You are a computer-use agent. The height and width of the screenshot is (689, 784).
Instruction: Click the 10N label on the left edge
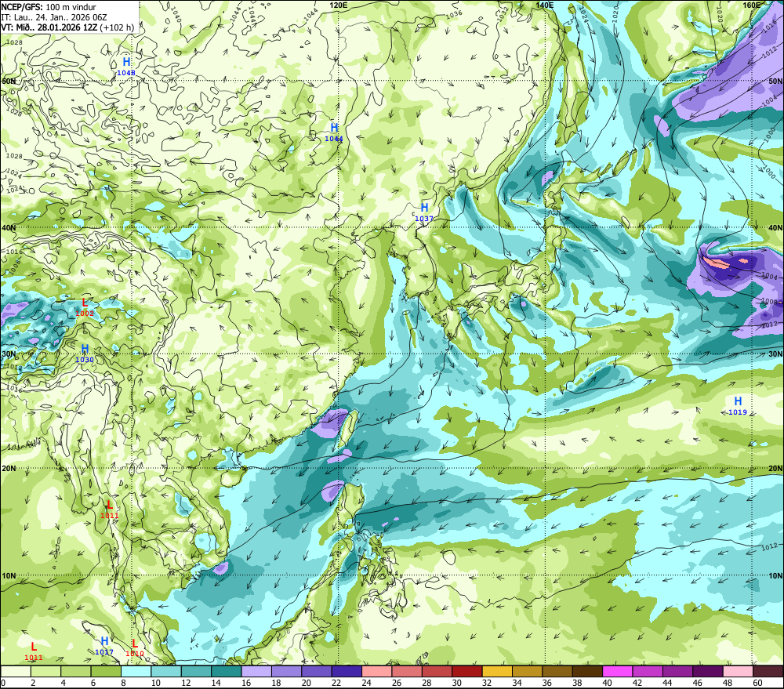9,576
